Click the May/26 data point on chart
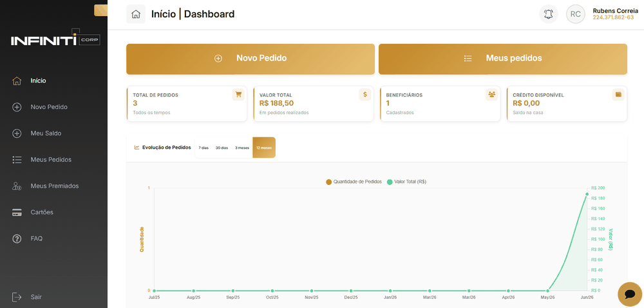 point(547,291)
